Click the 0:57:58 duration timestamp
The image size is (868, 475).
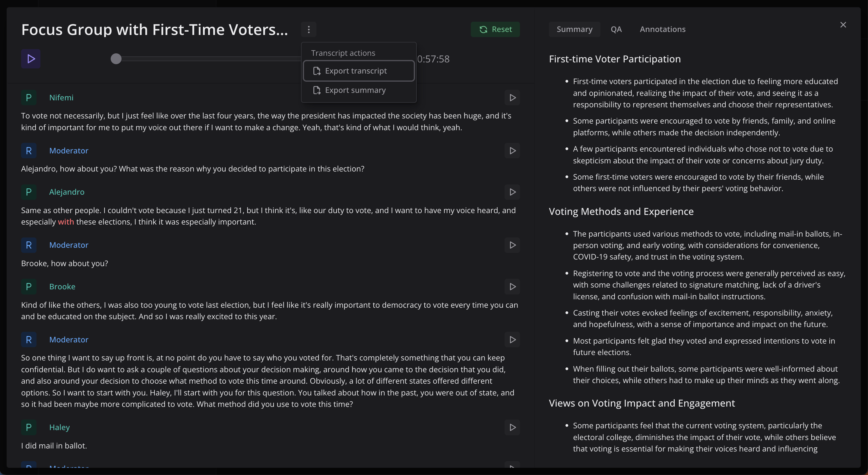click(x=433, y=59)
